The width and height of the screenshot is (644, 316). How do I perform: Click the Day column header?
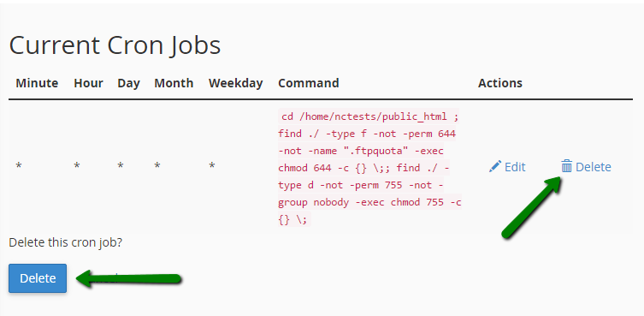(128, 83)
